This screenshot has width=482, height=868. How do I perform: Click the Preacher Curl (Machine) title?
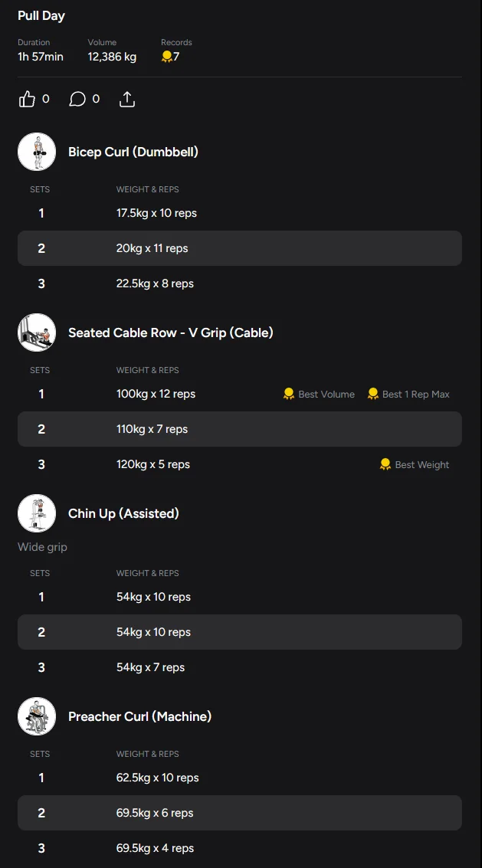[x=139, y=716]
